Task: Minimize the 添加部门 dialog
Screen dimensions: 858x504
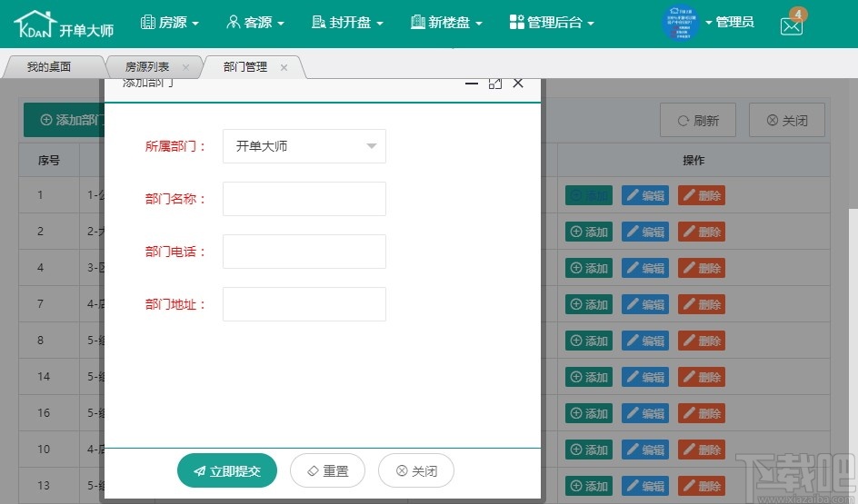Action: [x=472, y=84]
